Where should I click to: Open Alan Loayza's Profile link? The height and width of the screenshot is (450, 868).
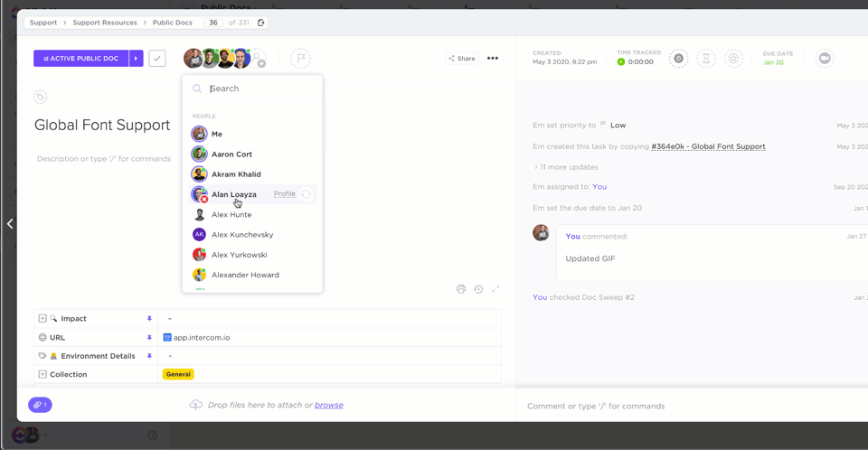click(x=285, y=193)
